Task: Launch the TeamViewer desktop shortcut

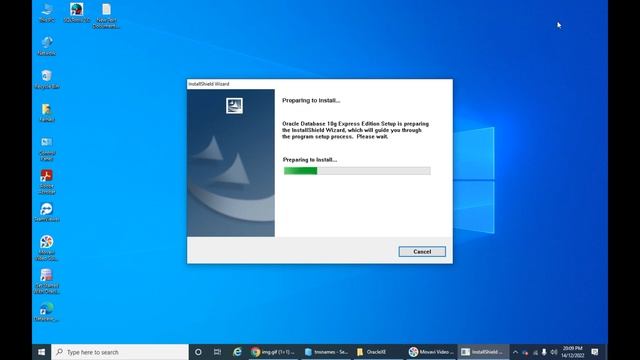Action: pos(47,212)
